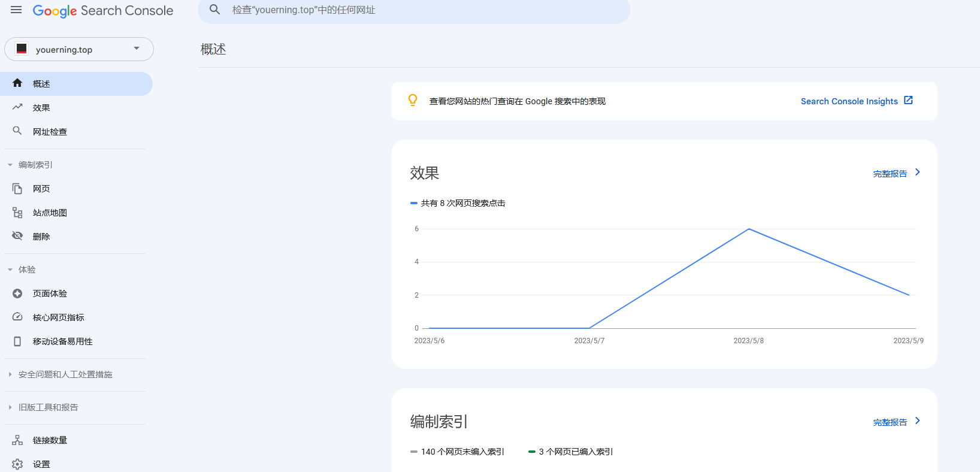
Task: Open the Search Console Insights link
Action: (x=849, y=101)
